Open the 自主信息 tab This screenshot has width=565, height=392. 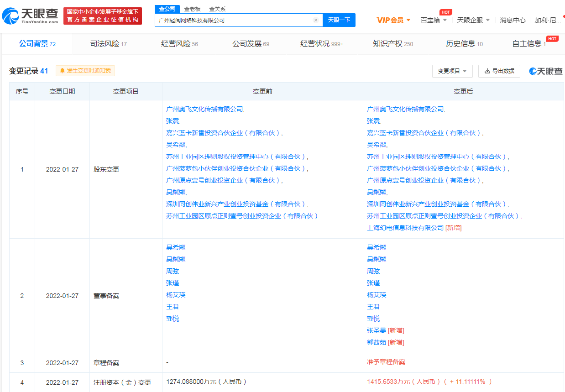(529, 44)
